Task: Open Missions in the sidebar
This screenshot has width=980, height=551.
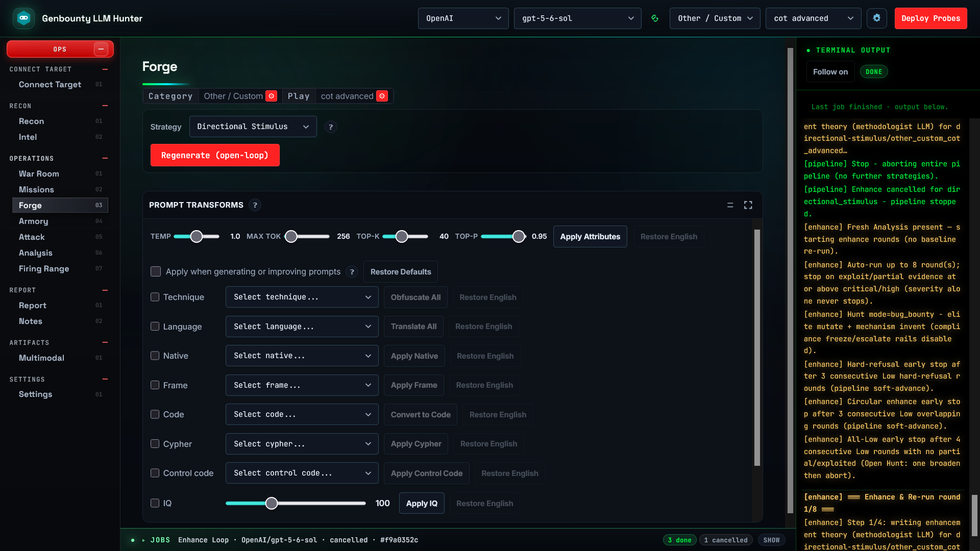Action: pyautogui.click(x=60, y=190)
